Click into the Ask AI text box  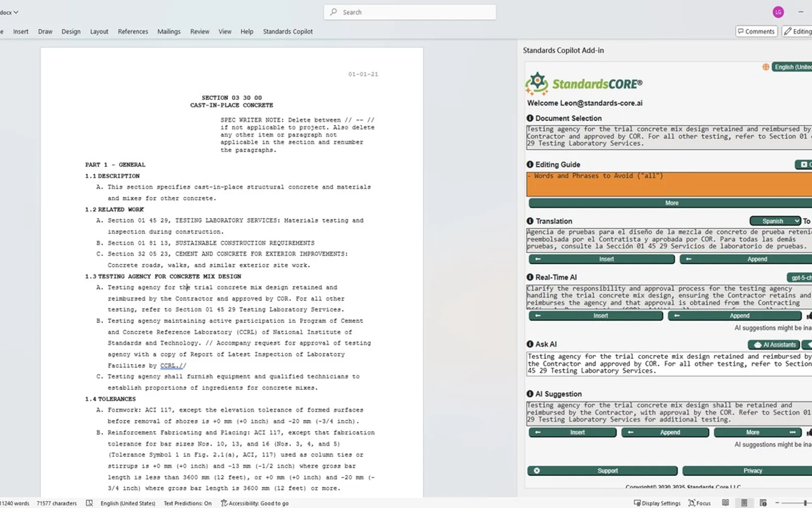tap(669, 364)
